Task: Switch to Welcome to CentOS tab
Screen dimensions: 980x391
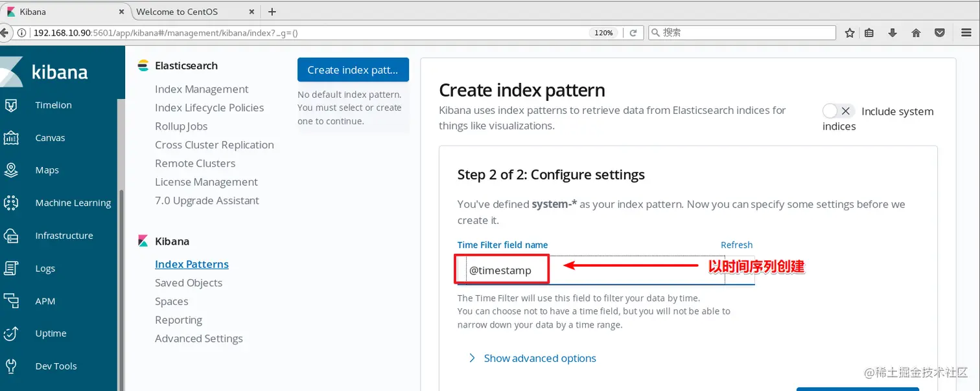Action: [195, 12]
